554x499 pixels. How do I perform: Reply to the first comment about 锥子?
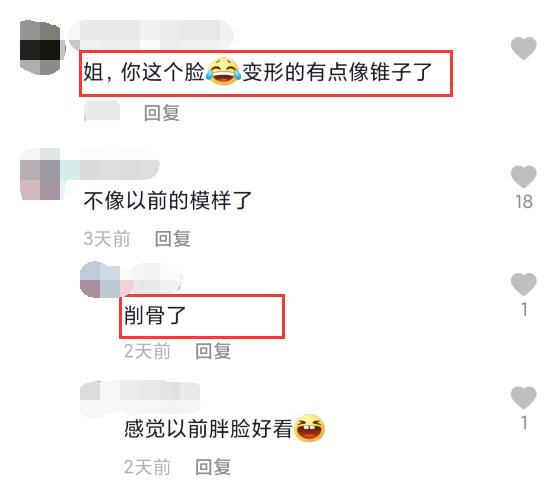click(x=162, y=113)
